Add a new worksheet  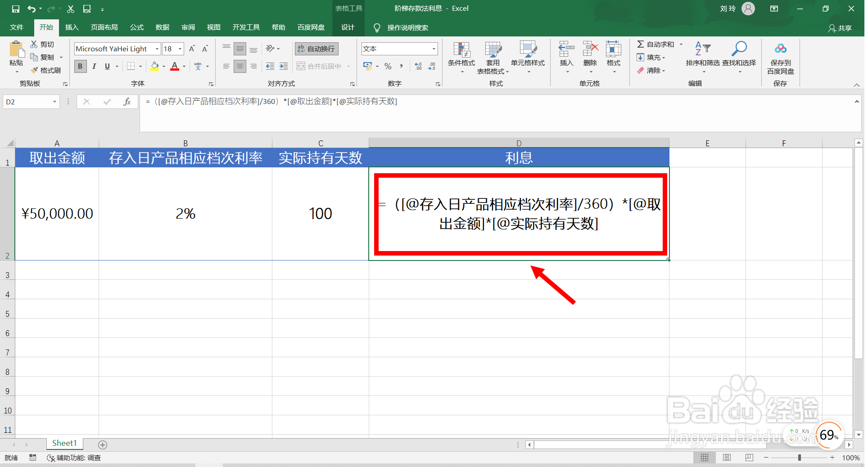click(x=103, y=445)
